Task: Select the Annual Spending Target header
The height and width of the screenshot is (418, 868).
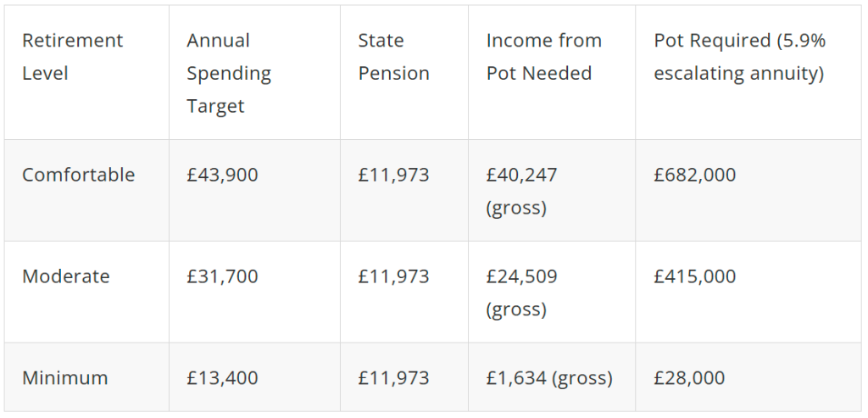Action: [229, 73]
